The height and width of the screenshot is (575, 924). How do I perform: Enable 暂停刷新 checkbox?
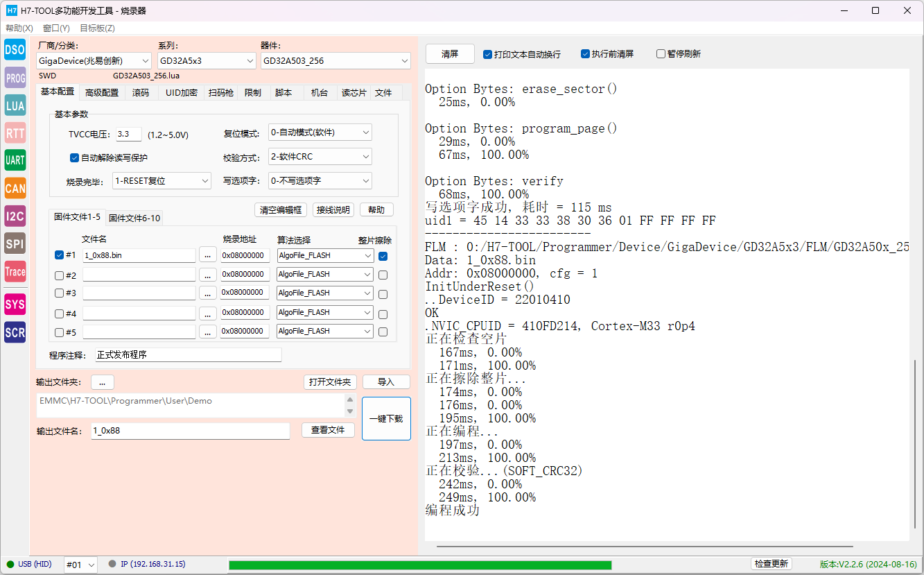679,54
